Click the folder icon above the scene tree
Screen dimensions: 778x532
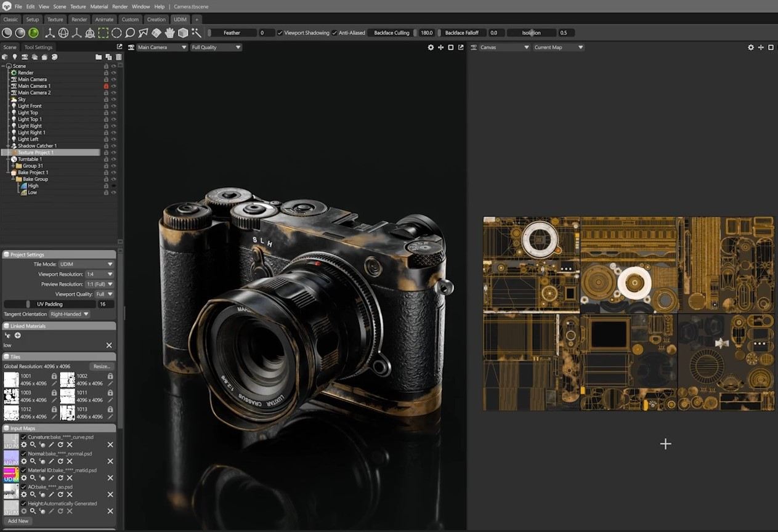coord(99,57)
